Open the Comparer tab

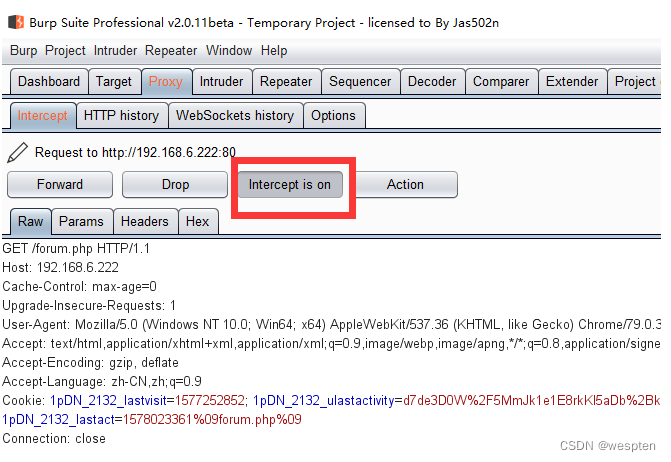501,81
